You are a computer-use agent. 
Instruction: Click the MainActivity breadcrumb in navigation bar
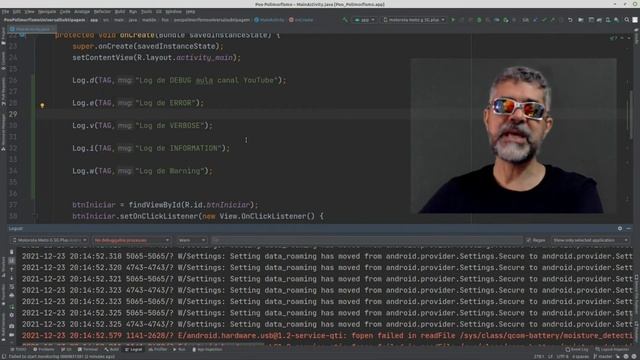(269, 20)
